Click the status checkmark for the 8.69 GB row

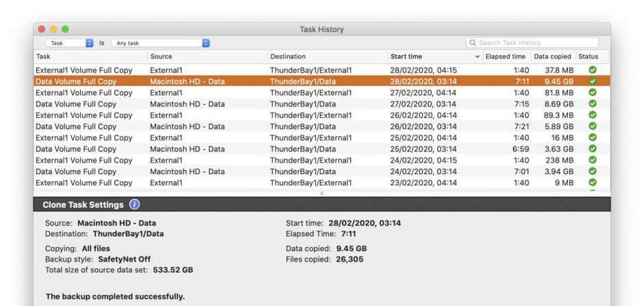593,104
